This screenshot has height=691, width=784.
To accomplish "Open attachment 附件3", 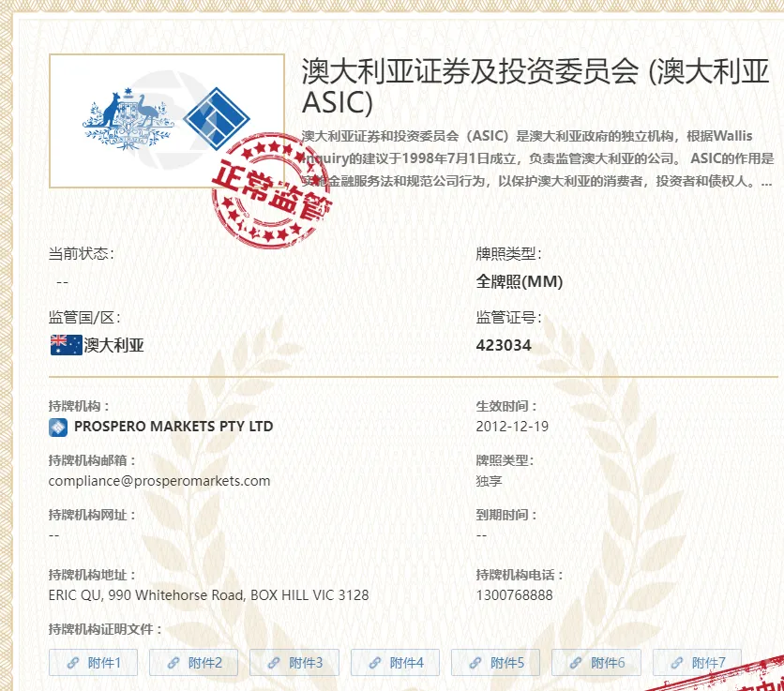I will (294, 663).
